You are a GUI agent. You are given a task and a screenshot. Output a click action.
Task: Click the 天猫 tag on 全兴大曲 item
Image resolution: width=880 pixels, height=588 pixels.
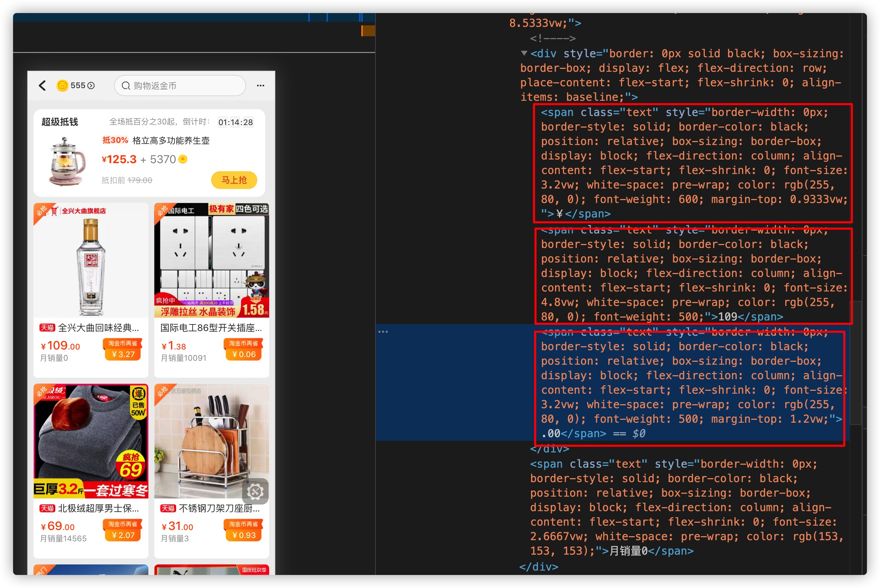47,328
